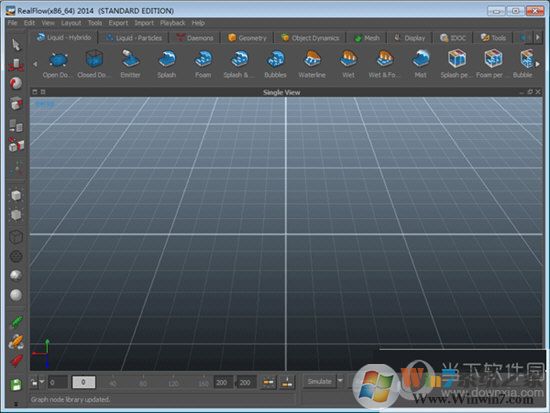Screen dimensions: 550x413
Task: Add a Bubbles node
Action: pyautogui.click(x=275, y=65)
